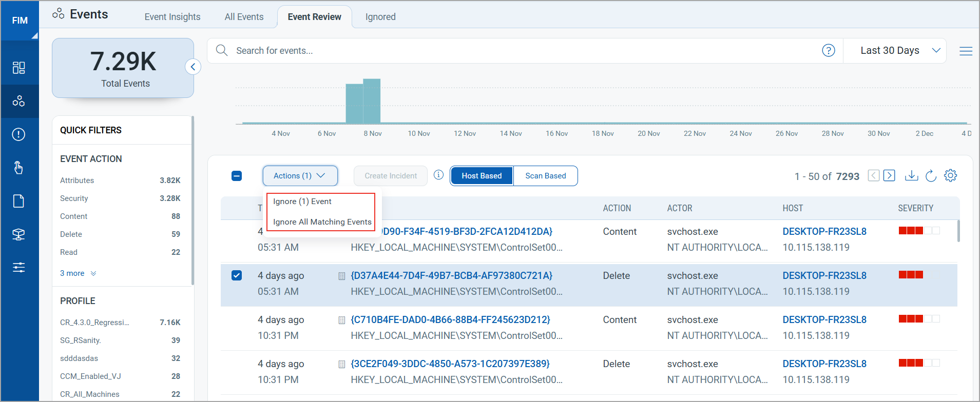Image resolution: width=980 pixels, height=402 pixels.
Task: Choose Ignore All Matching Events option
Action: click(322, 222)
